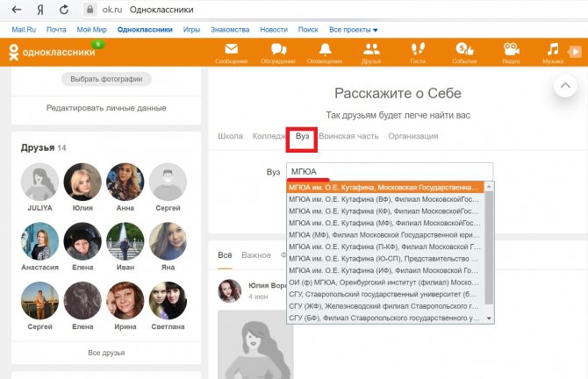Switch to the Организация tab
This screenshot has height=379, width=588.
(412, 136)
